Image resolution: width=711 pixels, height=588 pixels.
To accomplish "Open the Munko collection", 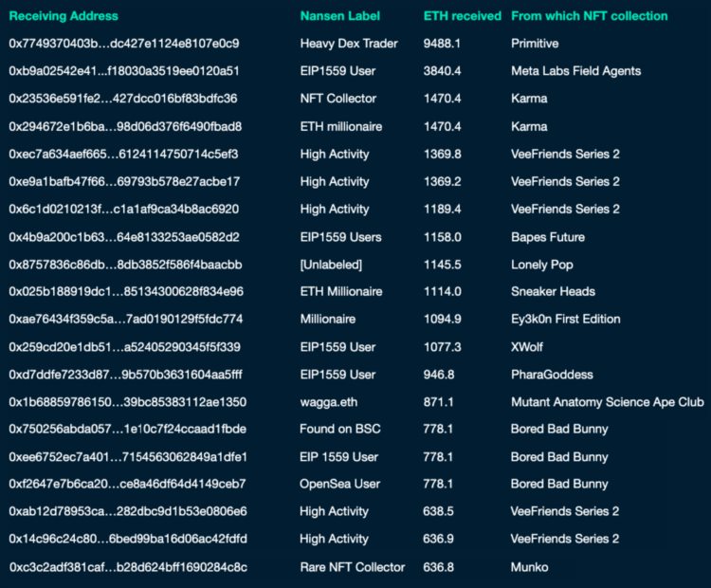I will click(x=529, y=567).
